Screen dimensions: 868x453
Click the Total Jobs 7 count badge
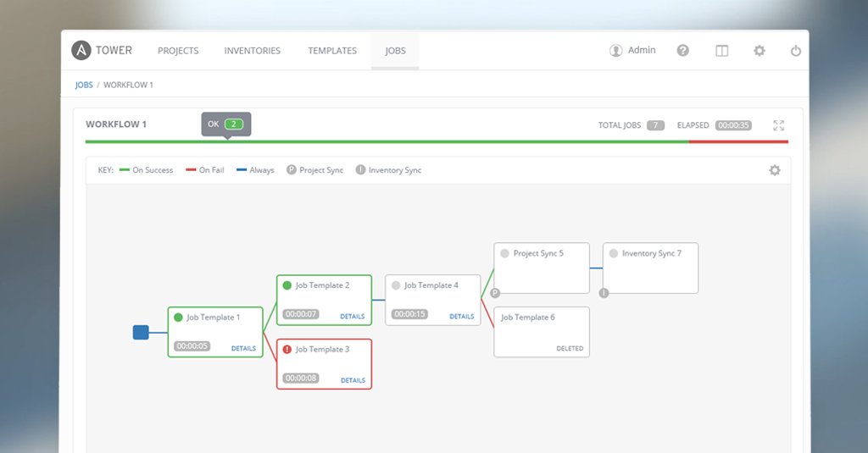point(656,125)
